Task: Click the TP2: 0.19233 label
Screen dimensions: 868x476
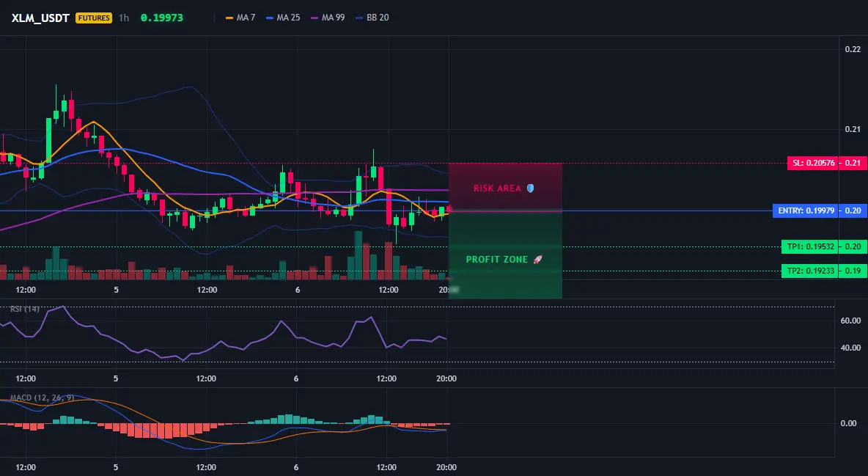Action: (x=810, y=271)
